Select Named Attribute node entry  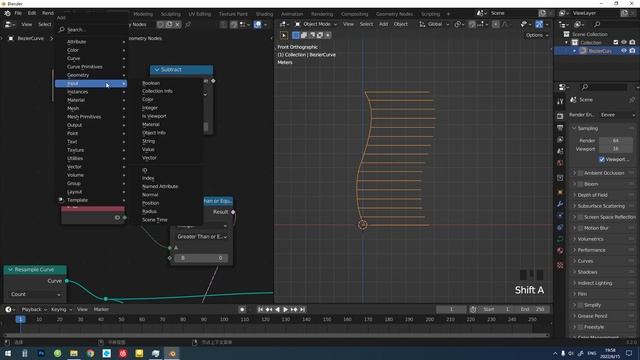point(160,186)
